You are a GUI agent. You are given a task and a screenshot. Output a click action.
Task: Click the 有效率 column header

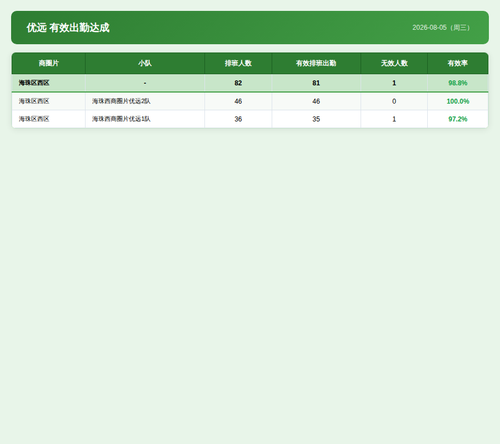click(x=458, y=63)
